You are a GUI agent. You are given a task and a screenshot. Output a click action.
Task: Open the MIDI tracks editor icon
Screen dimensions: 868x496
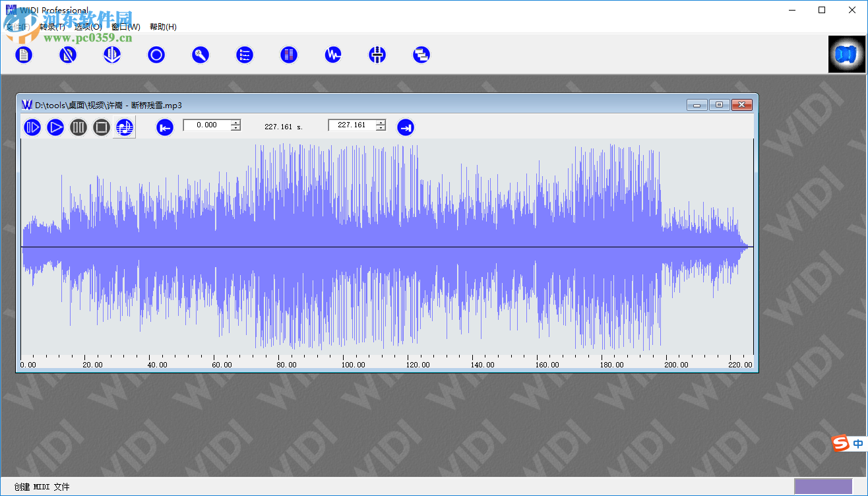288,55
